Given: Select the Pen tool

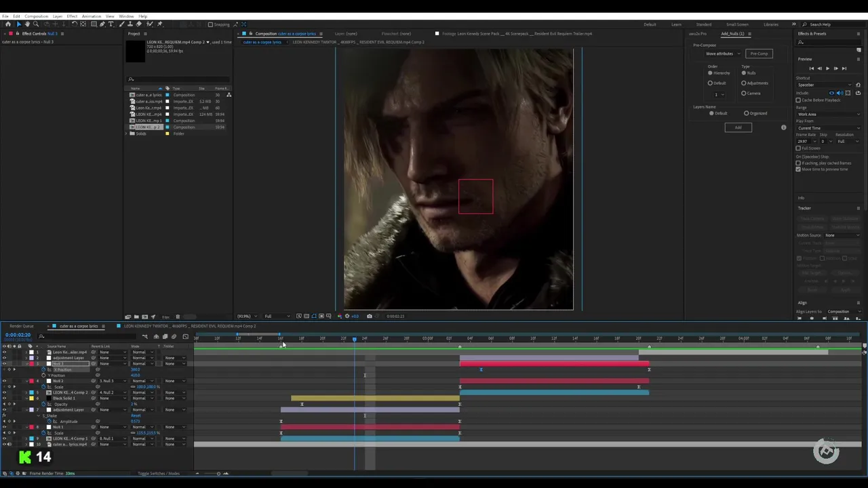Looking at the screenshot, I should [x=102, y=24].
